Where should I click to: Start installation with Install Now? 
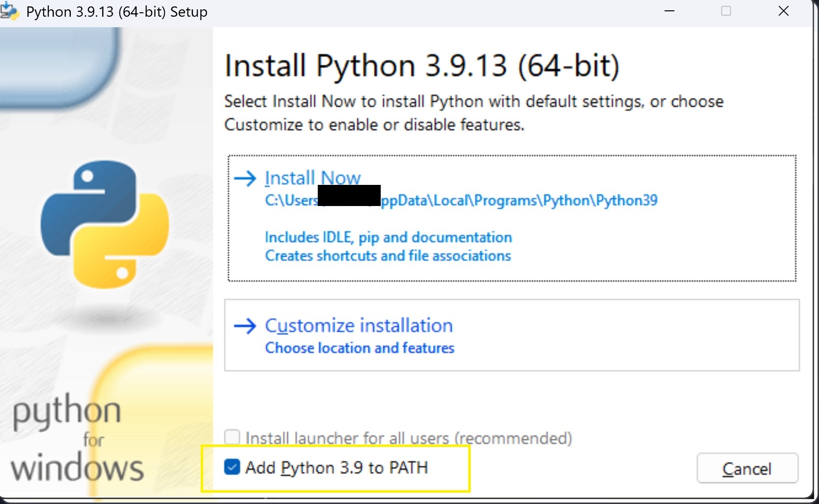[x=313, y=178]
